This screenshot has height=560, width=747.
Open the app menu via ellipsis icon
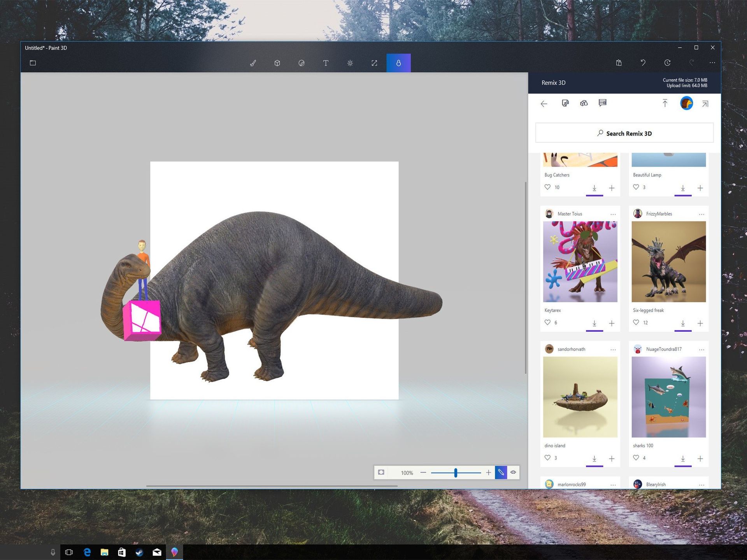click(x=712, y=63)
